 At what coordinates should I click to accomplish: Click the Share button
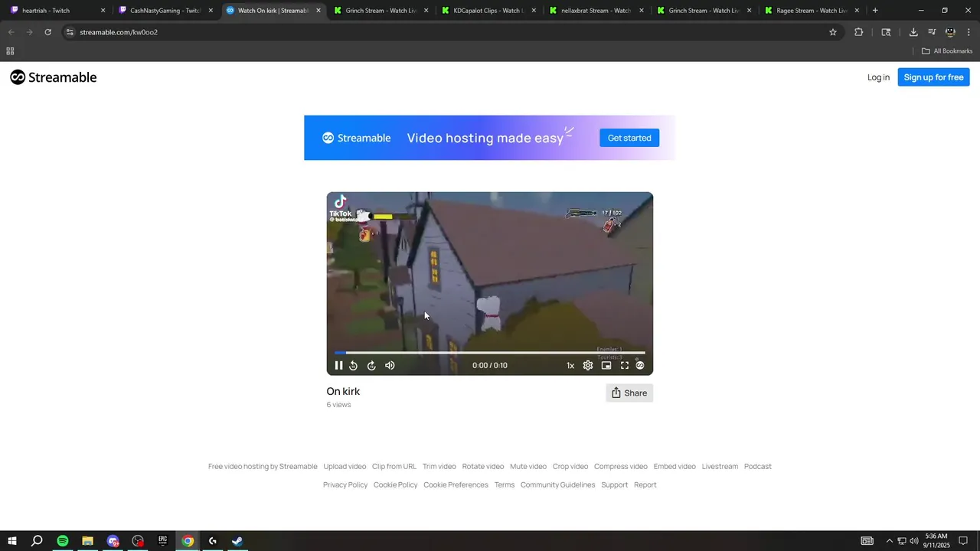(x=629, y=393)
